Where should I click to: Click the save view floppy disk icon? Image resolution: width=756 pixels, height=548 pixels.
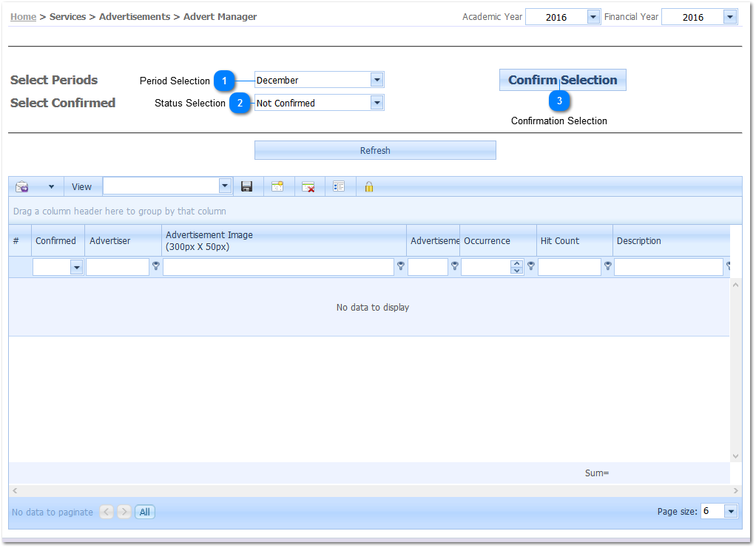pos(247,187)
